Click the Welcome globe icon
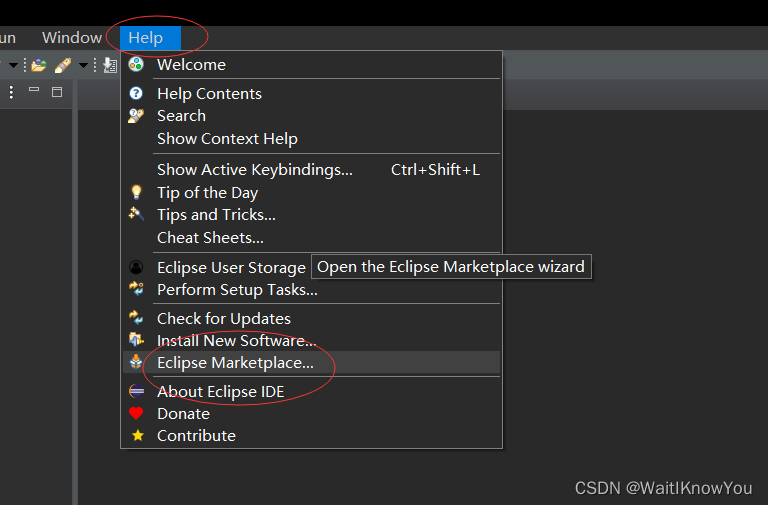 (x=136, y=64)
